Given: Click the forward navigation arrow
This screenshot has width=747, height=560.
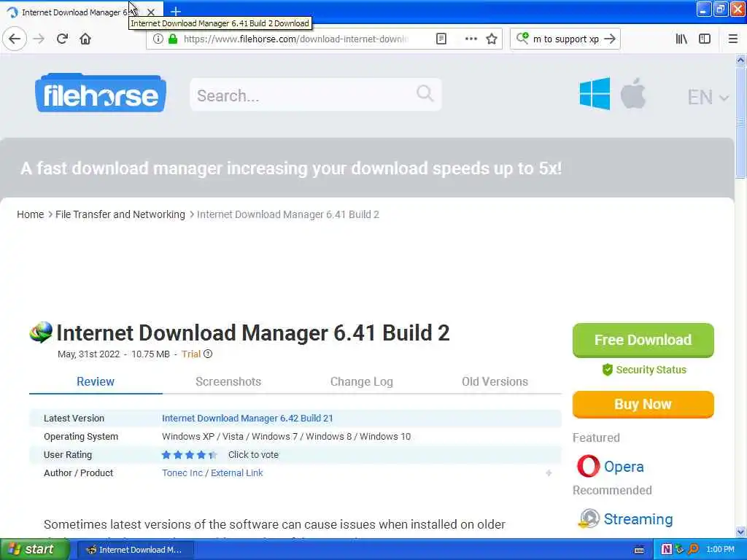Looking at the screenshot, I should coord(39,39).
